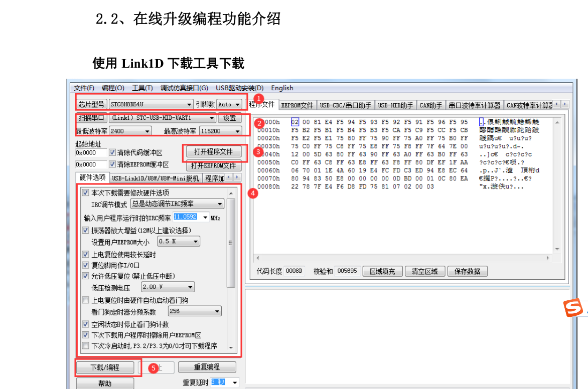Open the 引脚数 Auto dropdown
The width and height of the screenshot is (588, 389).
point(238,105)
